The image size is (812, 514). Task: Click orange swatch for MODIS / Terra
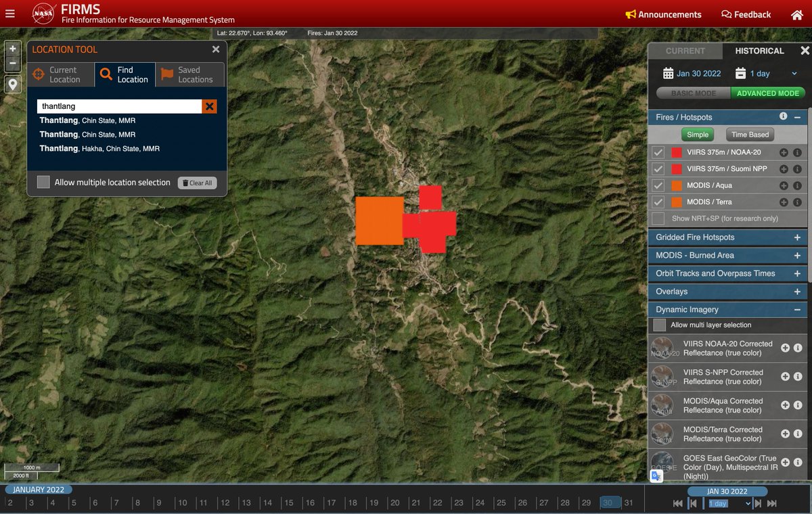[x=676, y=202]
